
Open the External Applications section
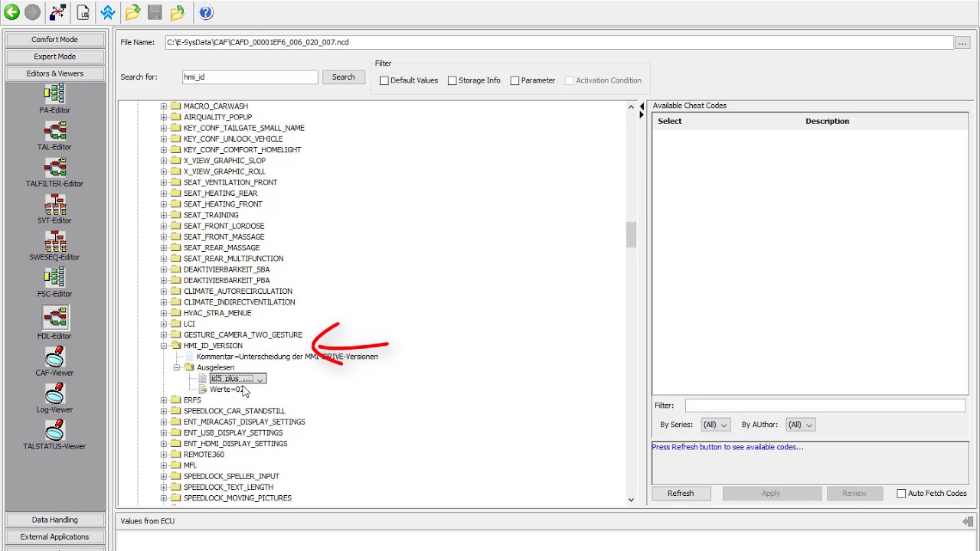(x=55, y=536)
